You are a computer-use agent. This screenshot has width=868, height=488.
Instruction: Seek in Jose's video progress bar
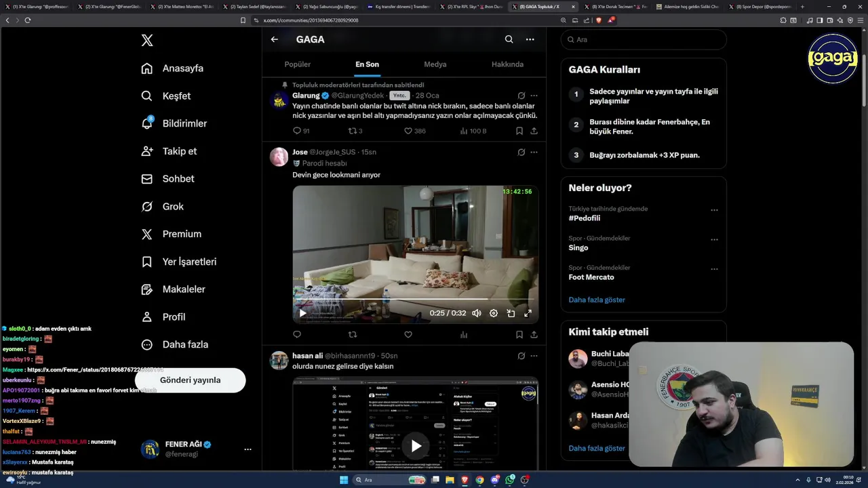[415, 299]
